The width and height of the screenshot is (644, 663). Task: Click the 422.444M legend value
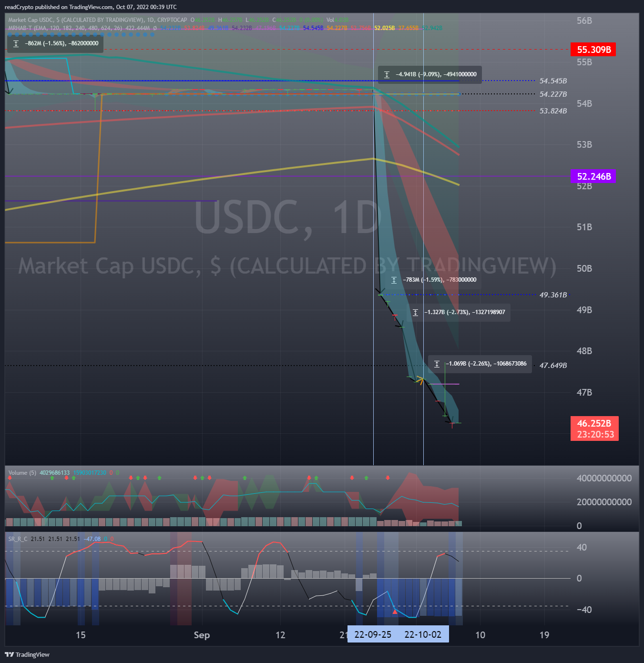pos(137,28)
